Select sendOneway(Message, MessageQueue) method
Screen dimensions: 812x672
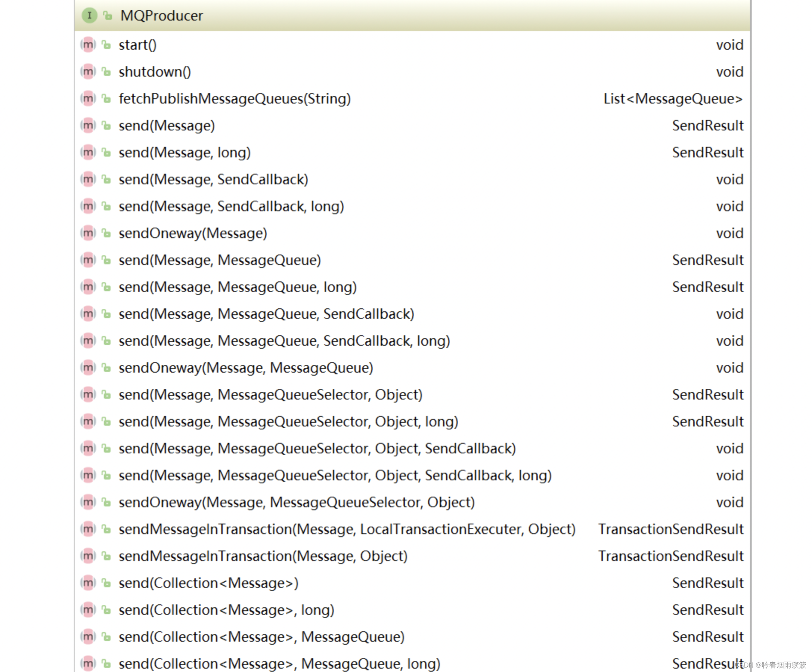[246, 368]
